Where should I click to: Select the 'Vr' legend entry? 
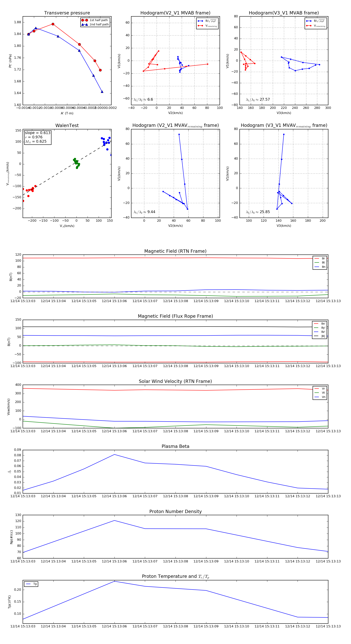click(320, 389)
